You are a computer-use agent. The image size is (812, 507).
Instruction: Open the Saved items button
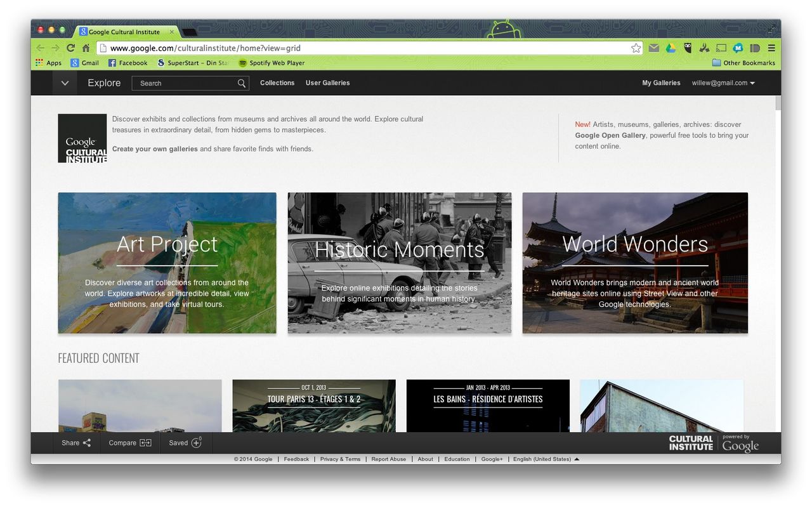tap(185, 443)
